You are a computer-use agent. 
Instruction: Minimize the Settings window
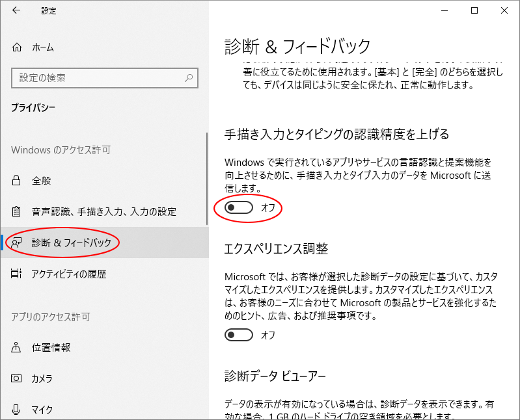coord(445,10)
